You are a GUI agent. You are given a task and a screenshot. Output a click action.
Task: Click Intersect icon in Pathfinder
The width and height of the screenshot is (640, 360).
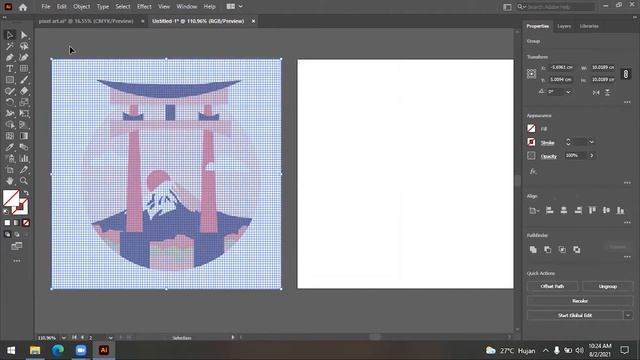(562, 249)
